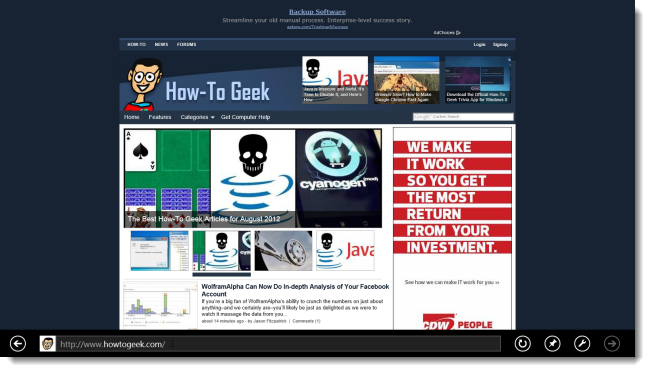
Task: Select the skull and cards slider thumbnail
Action: coord(222,250)
